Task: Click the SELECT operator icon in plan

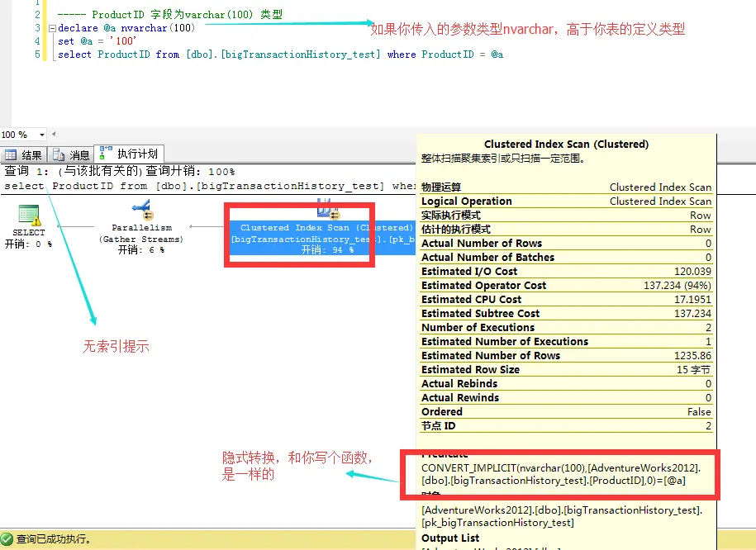Action: 29,215
